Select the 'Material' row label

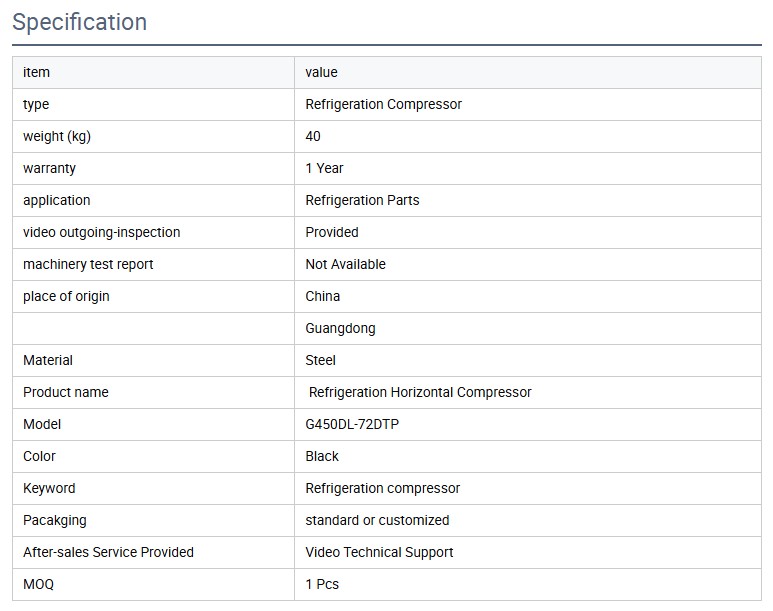coord(48,360)
